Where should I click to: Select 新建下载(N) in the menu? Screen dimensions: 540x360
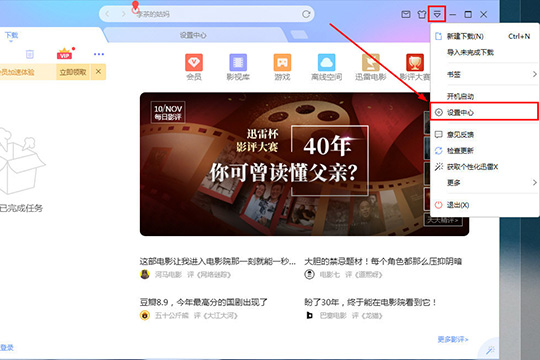coord(484,36)
